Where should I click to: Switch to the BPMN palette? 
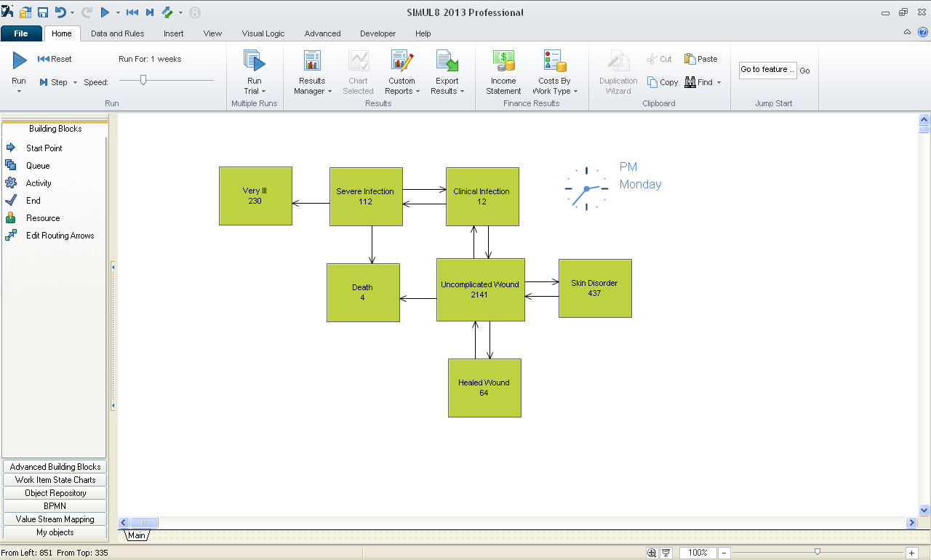click(54, 505)
